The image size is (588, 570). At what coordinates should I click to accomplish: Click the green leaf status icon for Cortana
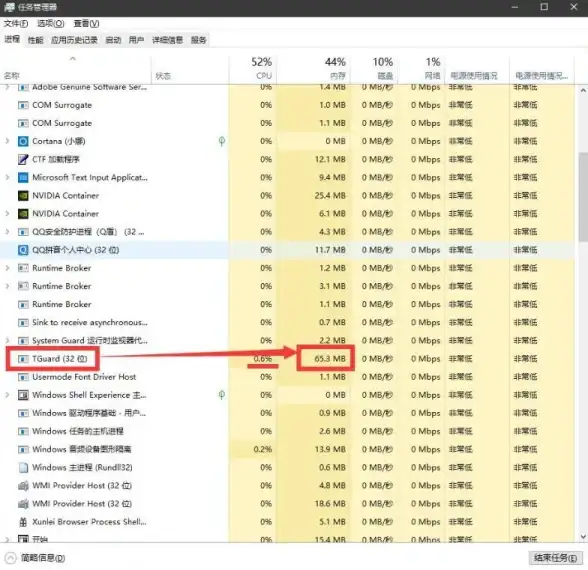point(222,141)
